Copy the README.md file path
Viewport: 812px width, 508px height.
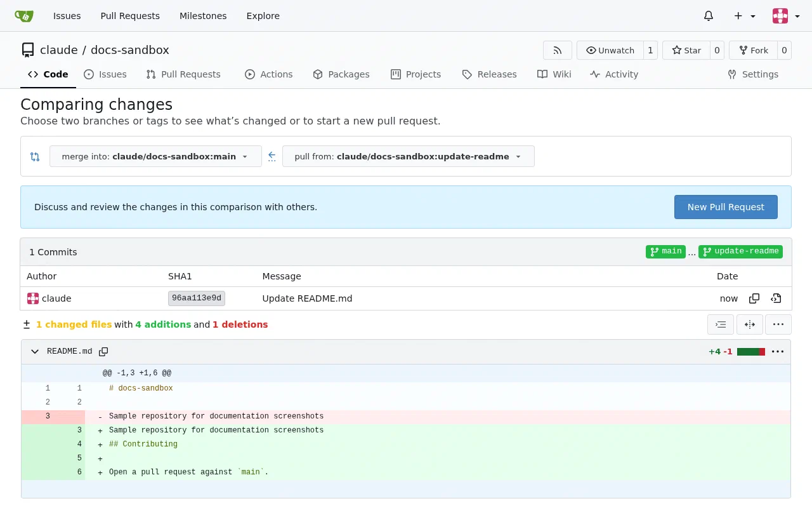pyautogui.click(x=103, y=352)
